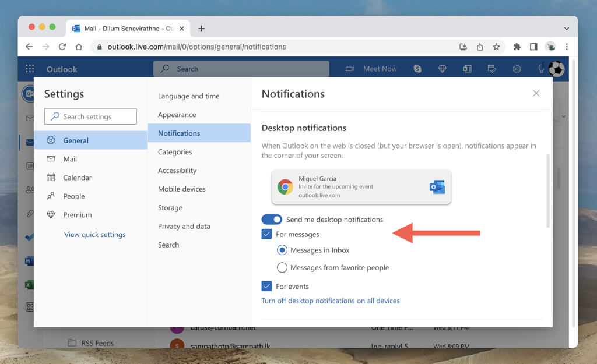Select Messages from favorite people option

(x=282, y=268)
